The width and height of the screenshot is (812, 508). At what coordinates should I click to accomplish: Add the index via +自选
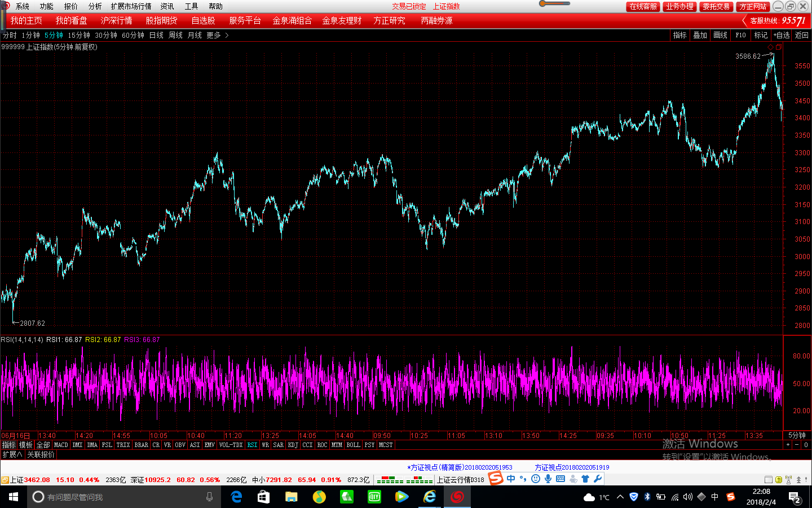(x=782, y=35)
